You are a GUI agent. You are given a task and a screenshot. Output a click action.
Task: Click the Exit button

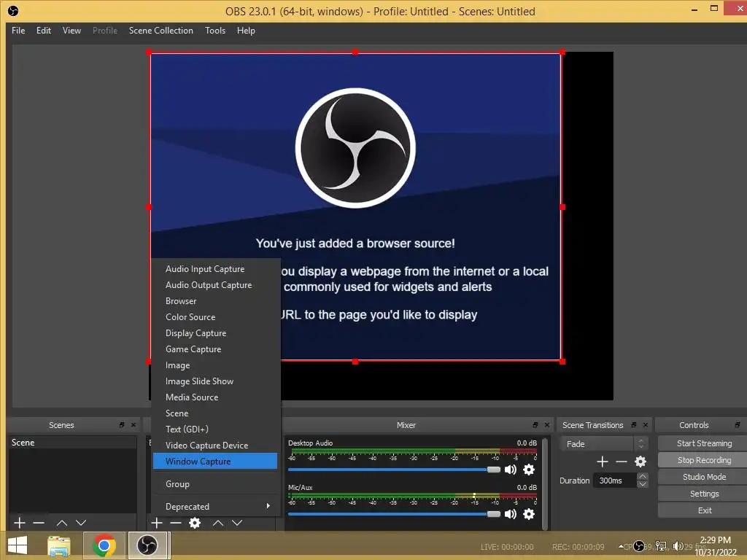(704, 510)
